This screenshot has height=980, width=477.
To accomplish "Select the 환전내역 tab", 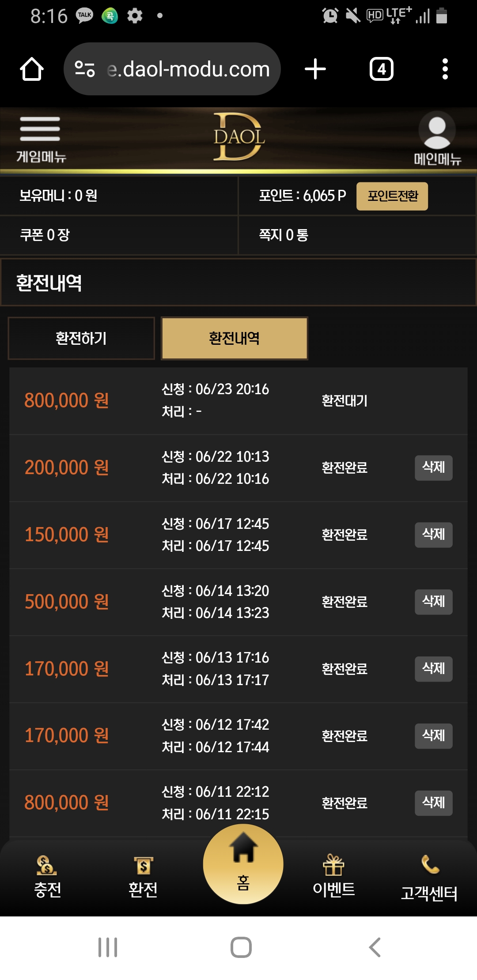I will tap(235, 338).
